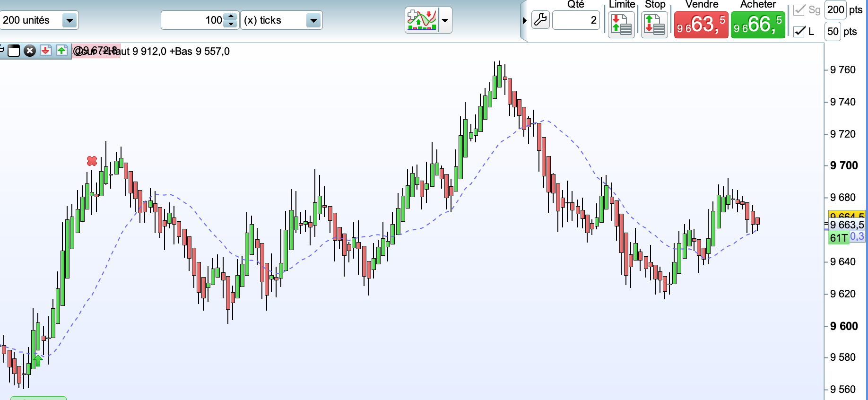Click the red down-arrow sell order icon
The width and height of the screenshot is (868, 400).
(45, 51)
